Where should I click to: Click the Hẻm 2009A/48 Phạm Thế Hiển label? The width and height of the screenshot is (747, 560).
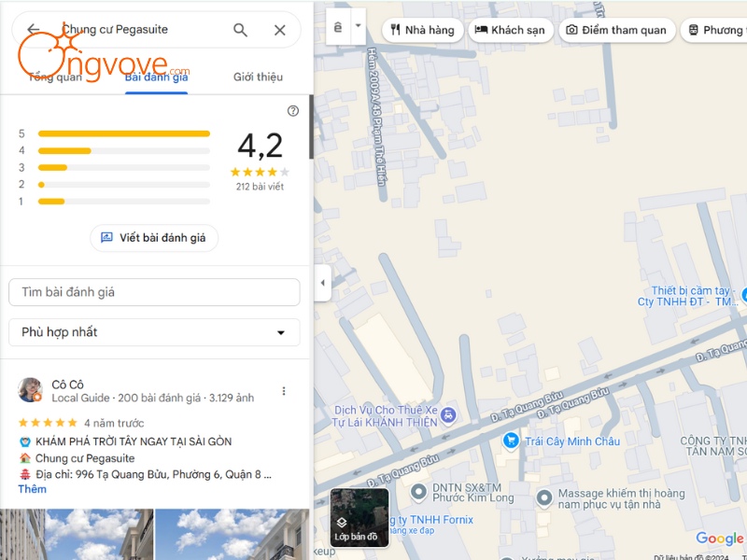point(375,117)
